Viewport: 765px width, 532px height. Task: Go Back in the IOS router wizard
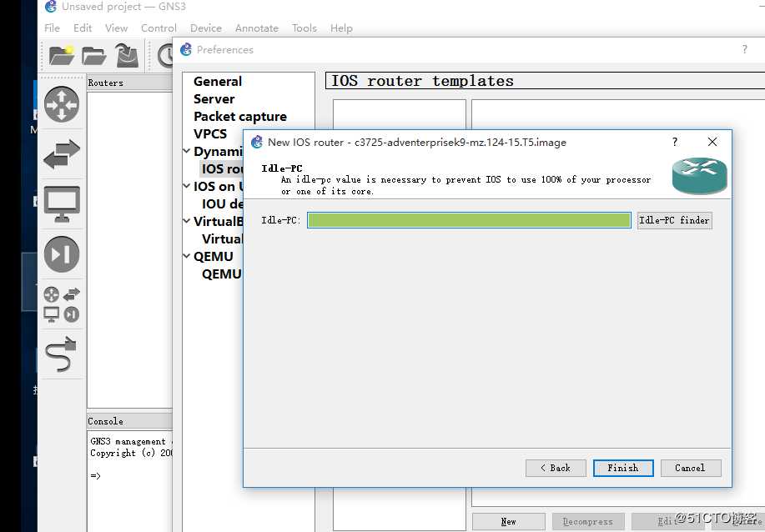point(556,468)
